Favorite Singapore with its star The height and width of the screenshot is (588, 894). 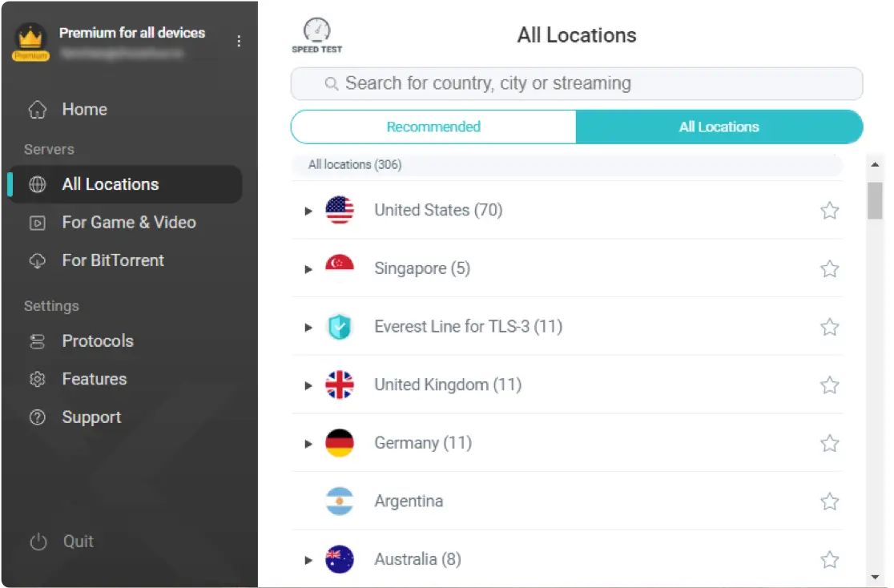pyautogui.click(x=830, y=268)
